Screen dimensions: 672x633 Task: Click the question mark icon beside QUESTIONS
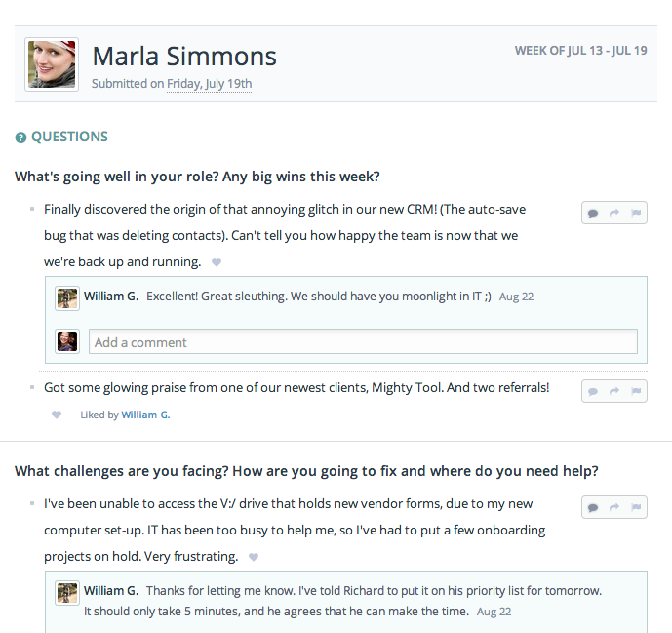click(20, 138)
